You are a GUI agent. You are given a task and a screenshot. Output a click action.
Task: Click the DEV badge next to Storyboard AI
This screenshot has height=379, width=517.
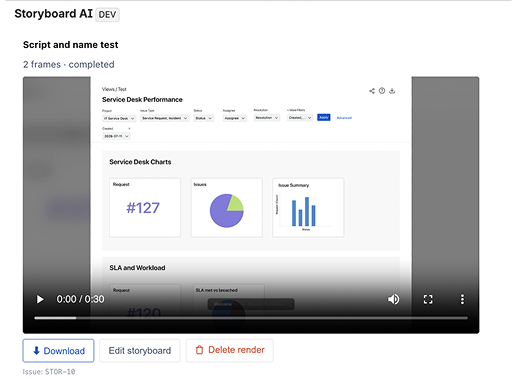[107, 15]
